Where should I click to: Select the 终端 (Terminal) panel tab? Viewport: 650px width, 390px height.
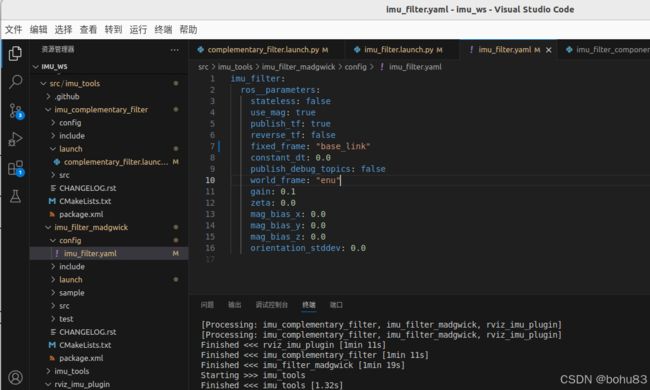coord(309,305)
